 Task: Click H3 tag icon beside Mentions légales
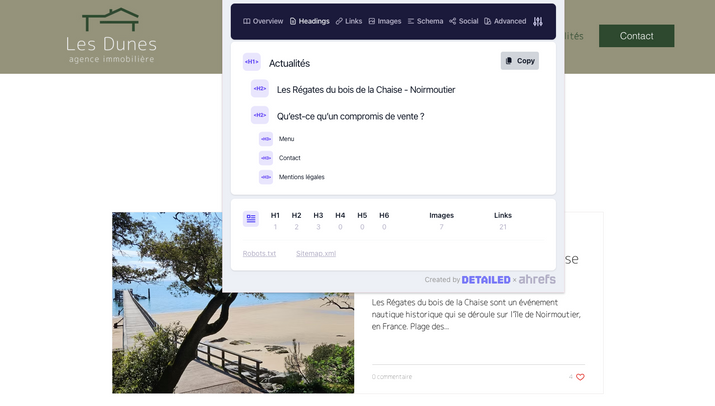click(x=266, y=177)
